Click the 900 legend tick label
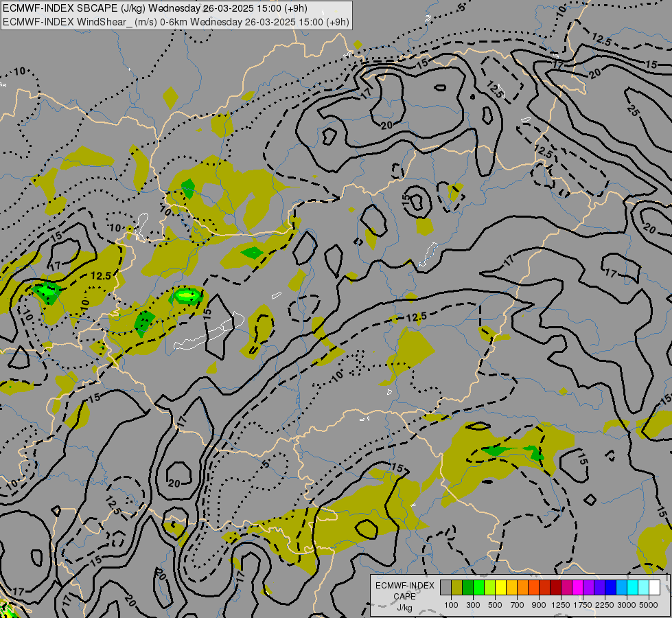Screen dimensions: 672x618 (539, 605)
